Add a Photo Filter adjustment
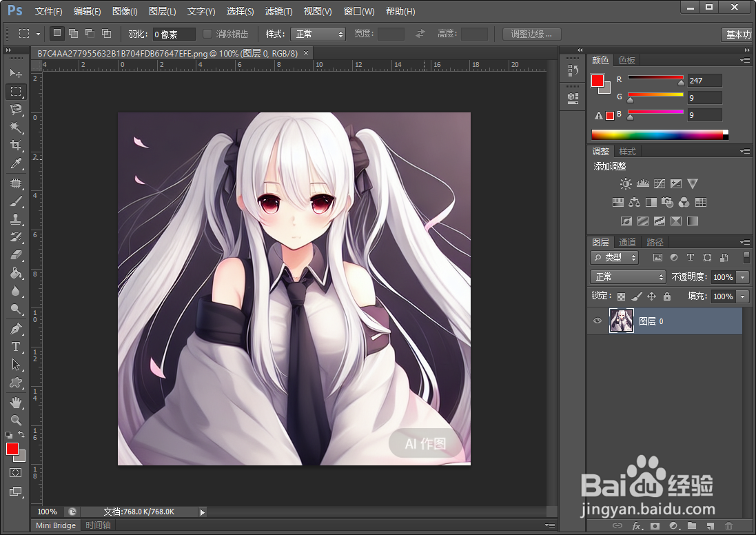 click(x=667, y=202)
